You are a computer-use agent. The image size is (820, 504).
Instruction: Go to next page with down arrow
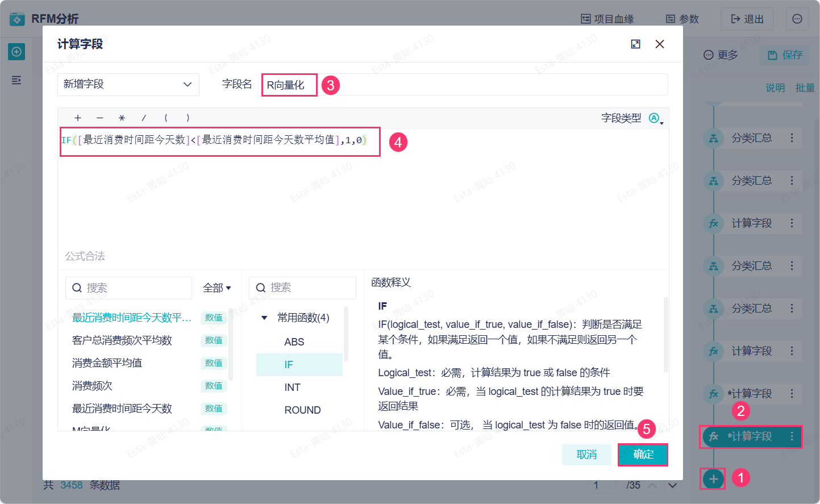[x=673, y=485]
